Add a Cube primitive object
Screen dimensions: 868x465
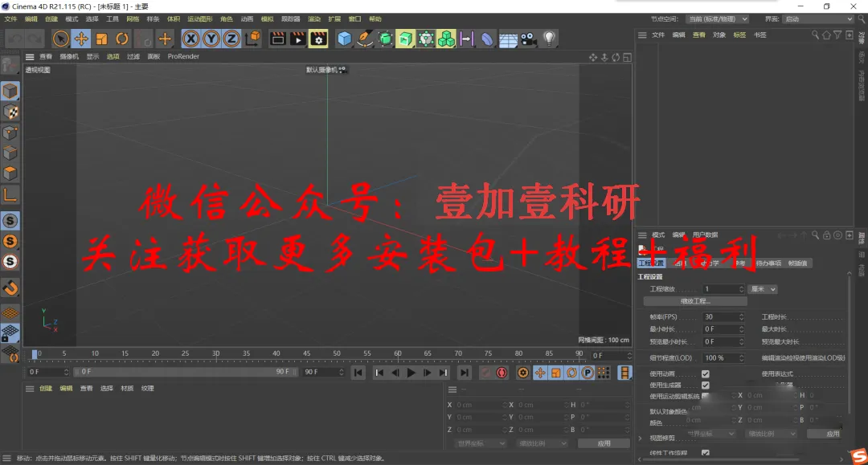tap(344, 39)
